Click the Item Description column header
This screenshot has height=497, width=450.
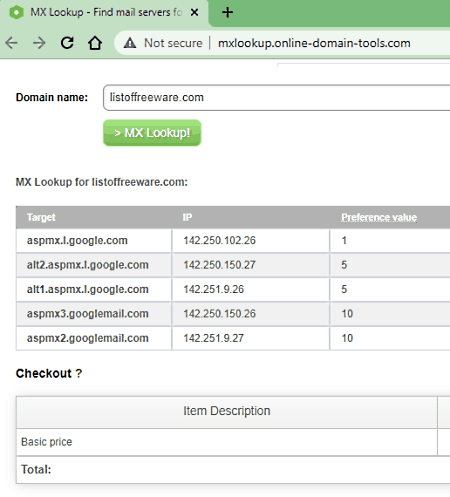(227, 411)
